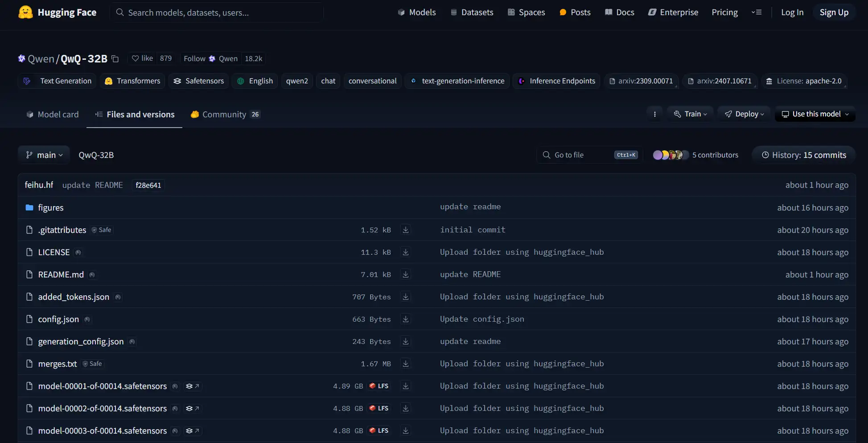
Task: Download README.md file
Action: (406, 274)
